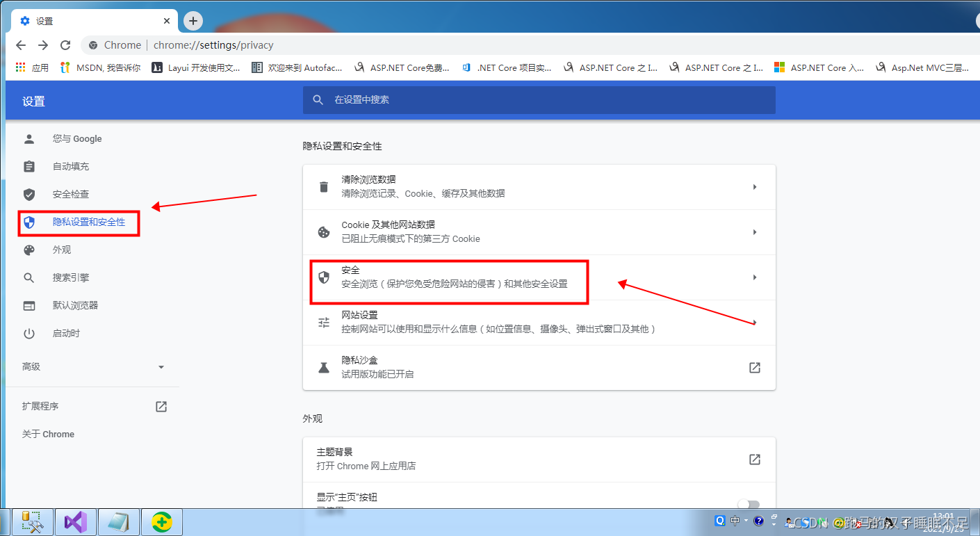Select 隐私设置和安全性 in sidebar

coord(89,222)
